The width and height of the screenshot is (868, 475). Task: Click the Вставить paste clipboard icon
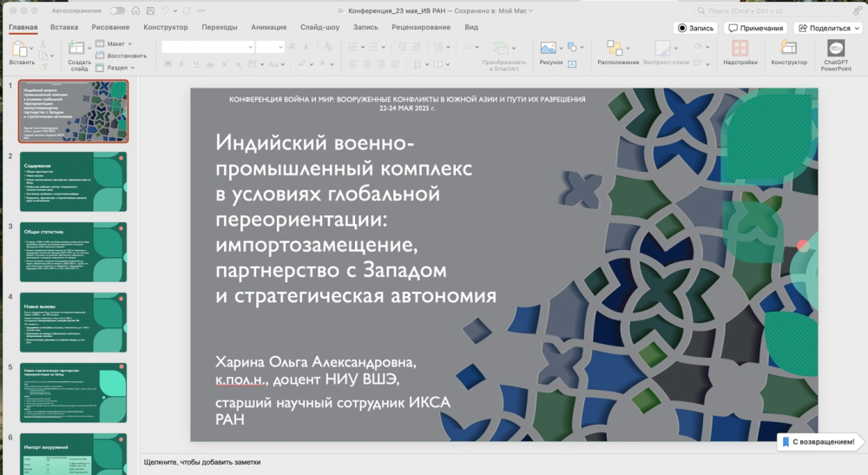point(20,49)
